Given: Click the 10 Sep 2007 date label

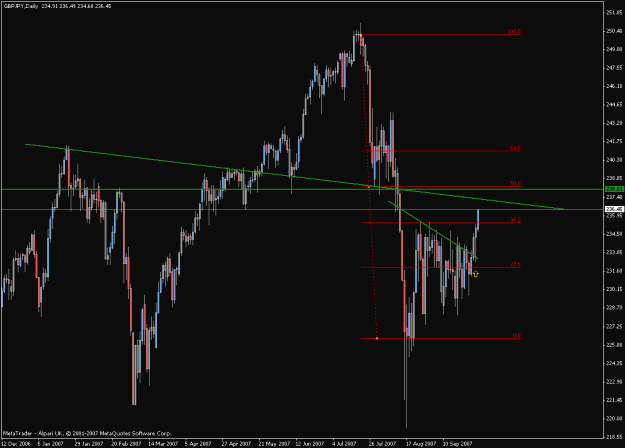Looking at the screenshot, I should (x=458, y=444).
